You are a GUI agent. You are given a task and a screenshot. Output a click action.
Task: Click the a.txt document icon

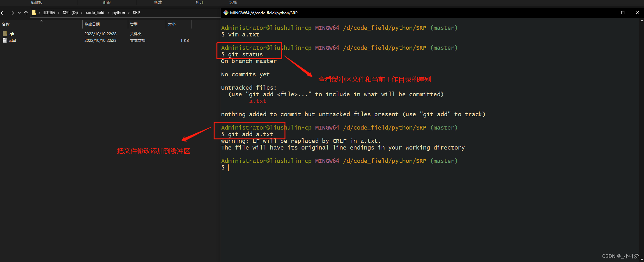5,40
